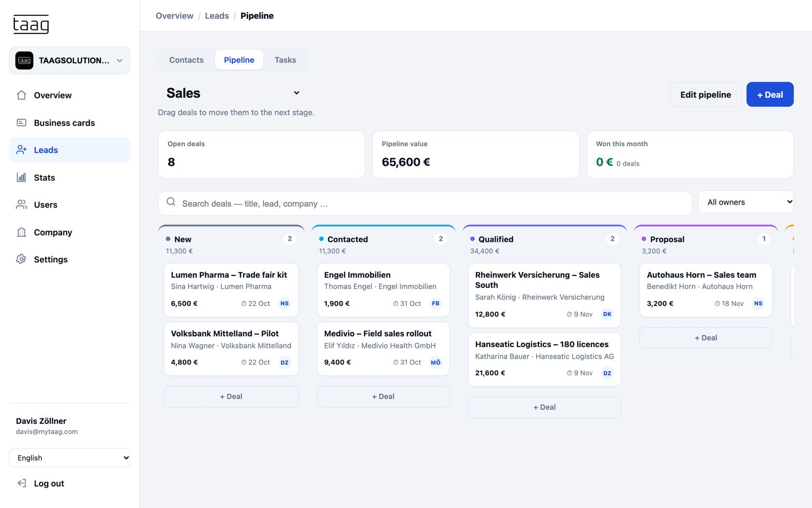Screen dimensions: 812x508
Task: Click the count badge in the Proposal header
Action: pyautogui.click(x=764, y=239)
